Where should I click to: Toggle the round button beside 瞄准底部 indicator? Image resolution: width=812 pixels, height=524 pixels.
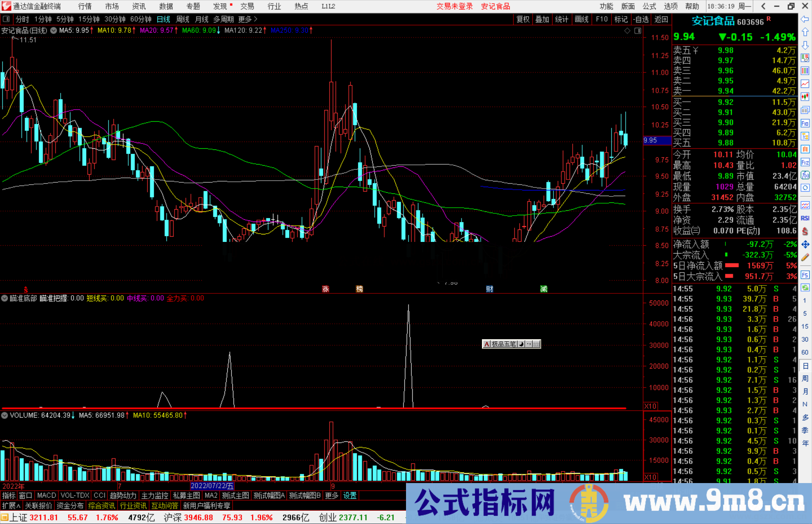pyautogui.click(x=5, y=298)
